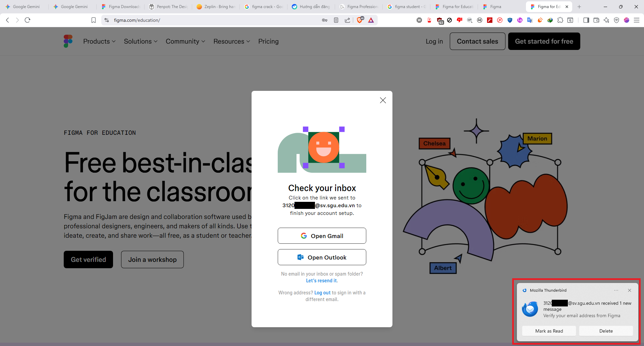This screenshot has height=346, width=644.
Task: Click the Brave Rewards triangle icon
Action: 371,20
